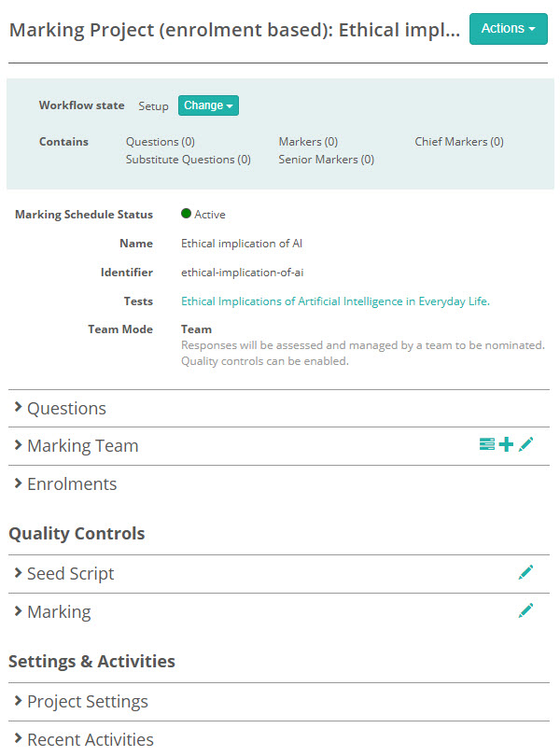The height and width of the screenshot is (756, 560).
Task: Edit Seed Script using pencil icon
Action: 526,572
